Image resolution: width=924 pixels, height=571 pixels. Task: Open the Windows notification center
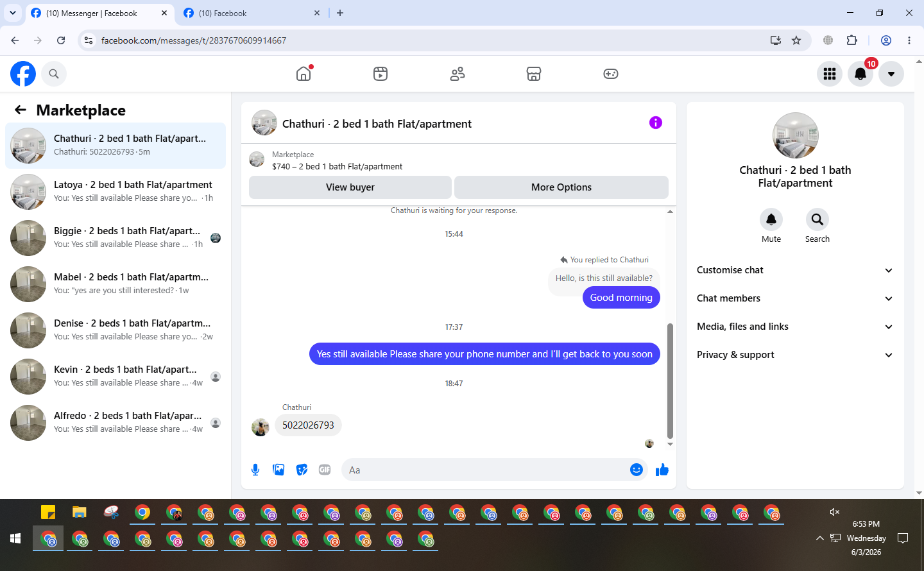point(903,538)
